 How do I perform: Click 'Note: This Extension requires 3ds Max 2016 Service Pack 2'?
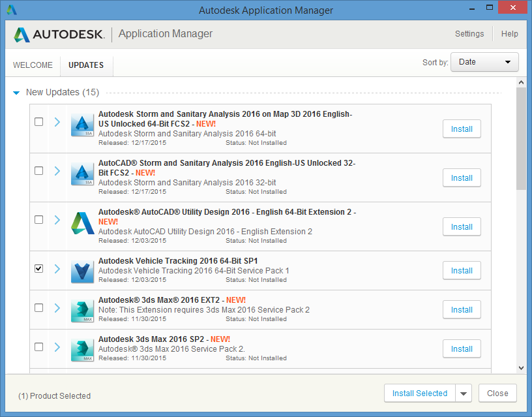204,310
